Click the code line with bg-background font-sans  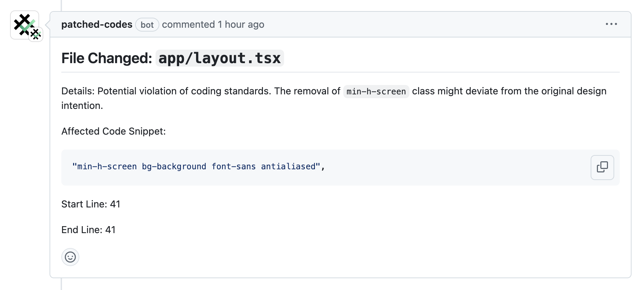tap(199, 167)
